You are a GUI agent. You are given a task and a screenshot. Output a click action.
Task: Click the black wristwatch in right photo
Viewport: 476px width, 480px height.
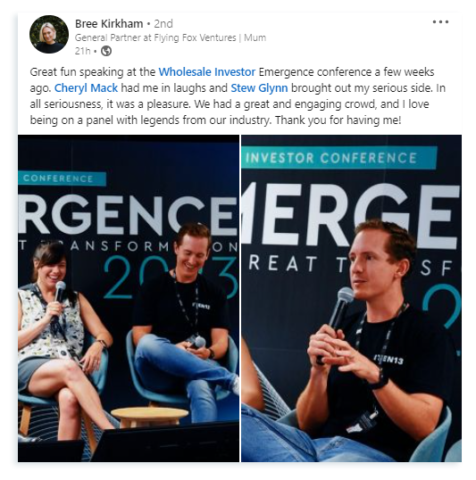point(380,381)
